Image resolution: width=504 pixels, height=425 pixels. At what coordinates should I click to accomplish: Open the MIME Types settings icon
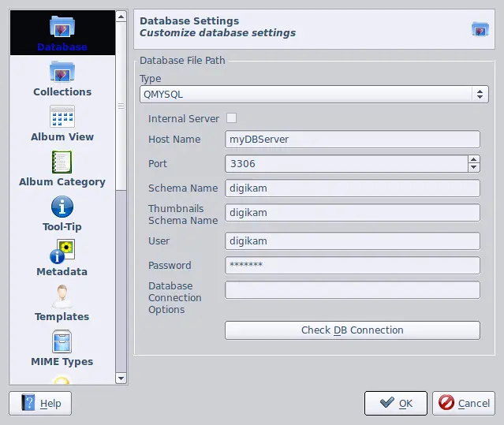[62, 343]
